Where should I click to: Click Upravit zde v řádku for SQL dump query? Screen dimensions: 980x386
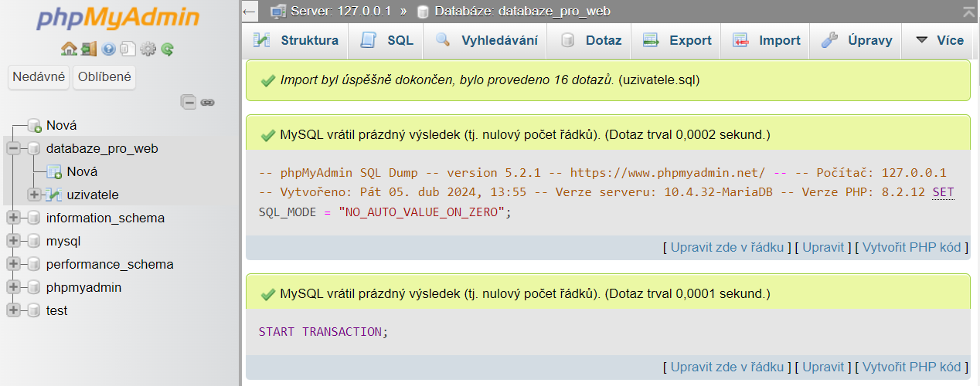(x=727, y=247)
